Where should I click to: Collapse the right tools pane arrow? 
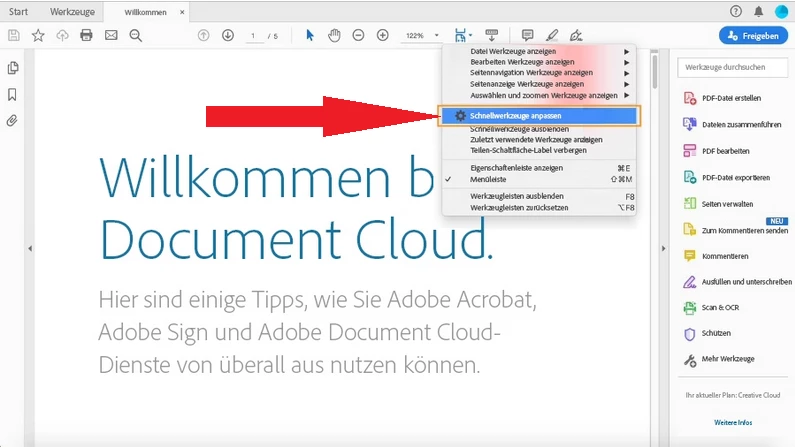coord(663,248)
